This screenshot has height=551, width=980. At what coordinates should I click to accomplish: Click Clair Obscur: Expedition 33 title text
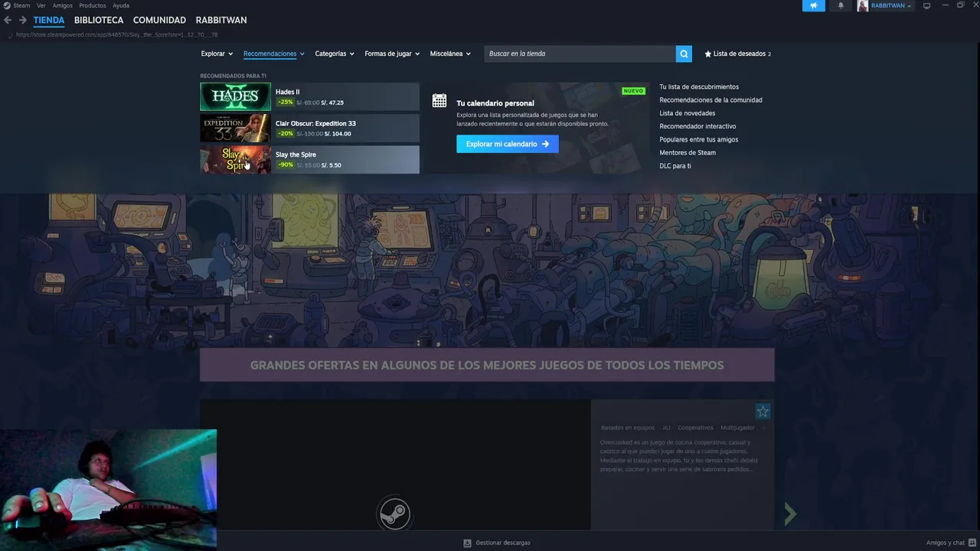(315, 123)
